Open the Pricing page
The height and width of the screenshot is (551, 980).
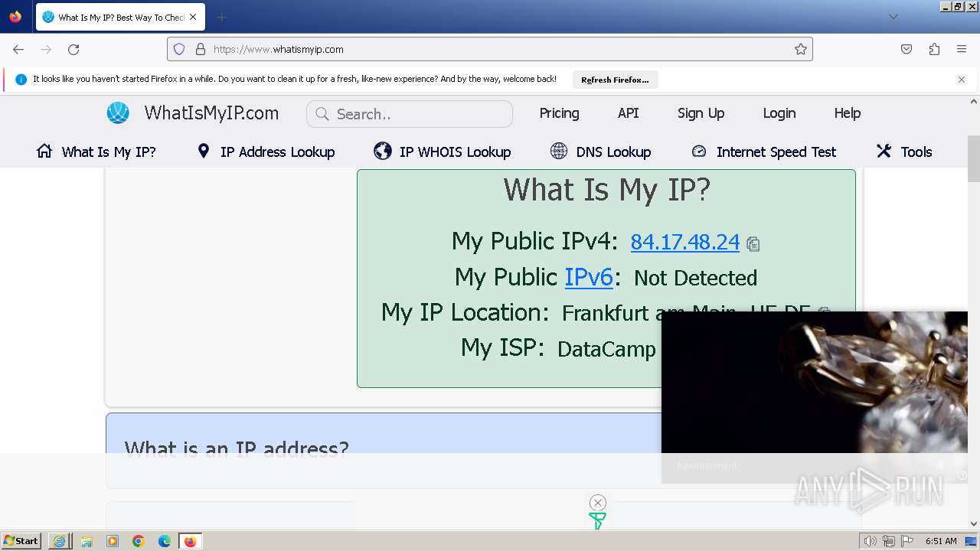point(559,113)
